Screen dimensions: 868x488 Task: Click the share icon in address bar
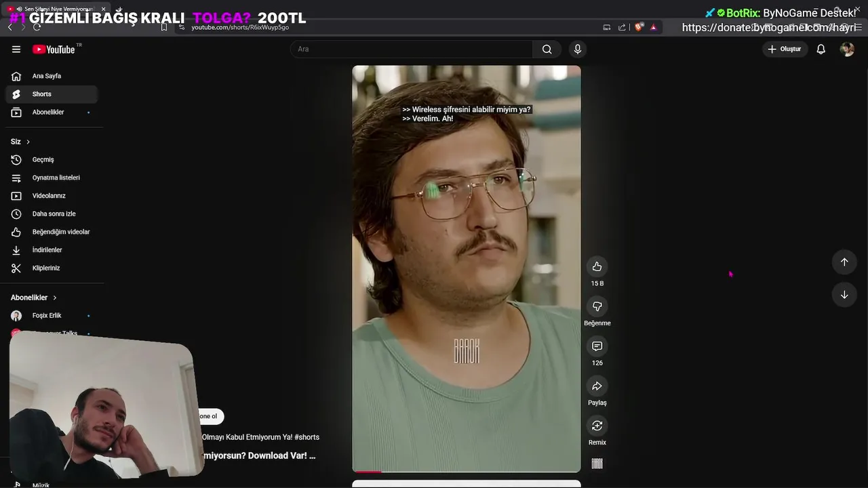coord(622,27)
